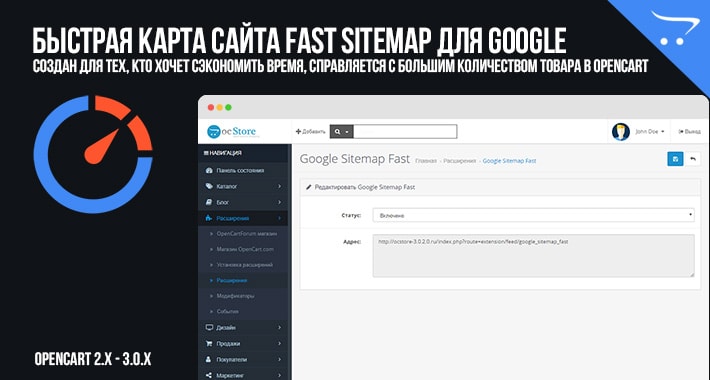
Task: Click the Блог book icon
Action: pos(209,202)
